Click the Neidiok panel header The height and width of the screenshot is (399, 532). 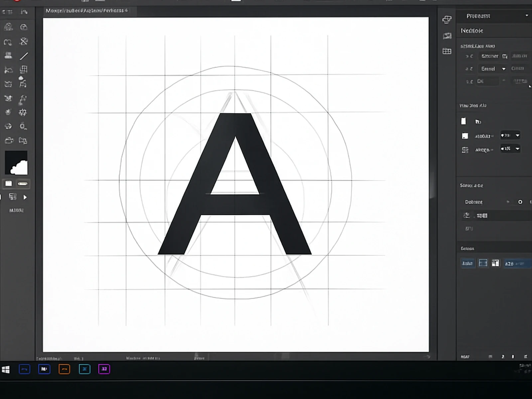pos(472,31)
